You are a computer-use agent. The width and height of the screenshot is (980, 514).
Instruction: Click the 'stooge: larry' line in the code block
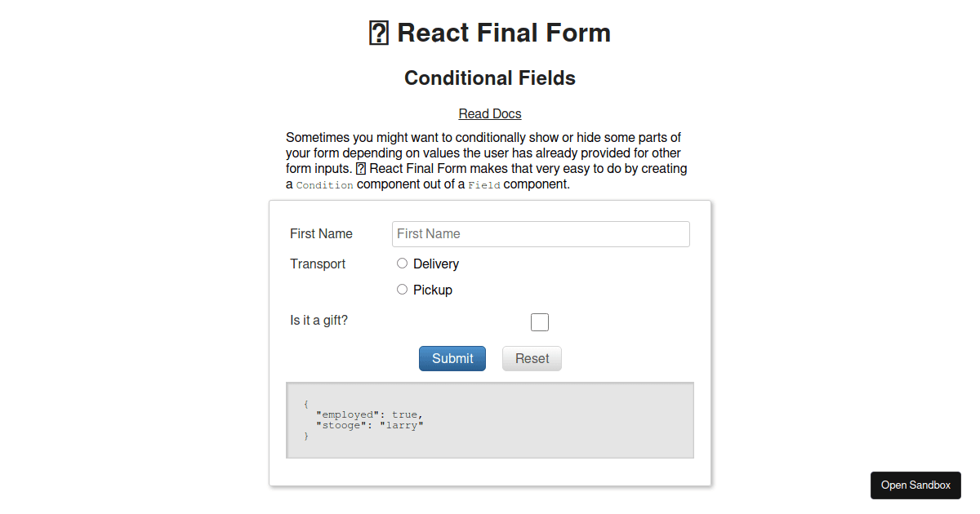click(369, 425)
